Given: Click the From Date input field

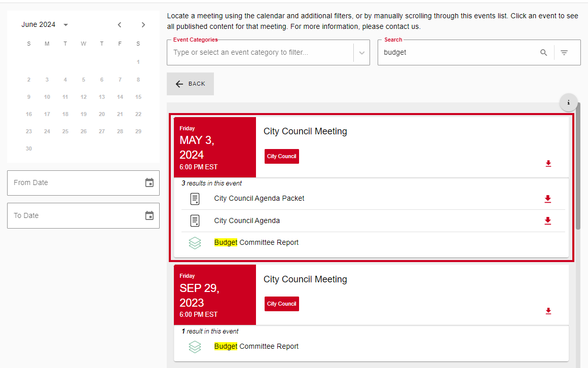Looking at the screenshot, I should (x=83, y=183).
